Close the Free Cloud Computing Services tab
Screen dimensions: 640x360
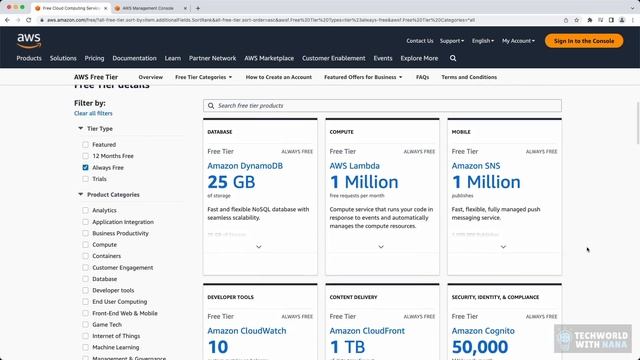tap(106, 8)
